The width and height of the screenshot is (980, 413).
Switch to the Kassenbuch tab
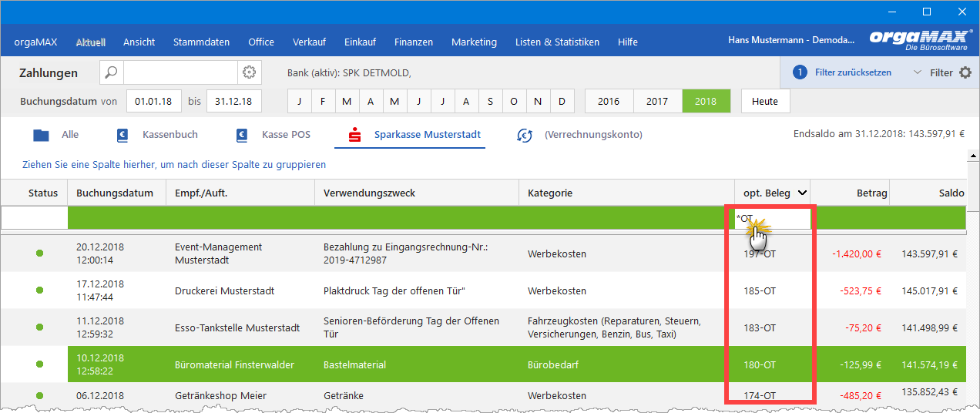tap(157, 135)
